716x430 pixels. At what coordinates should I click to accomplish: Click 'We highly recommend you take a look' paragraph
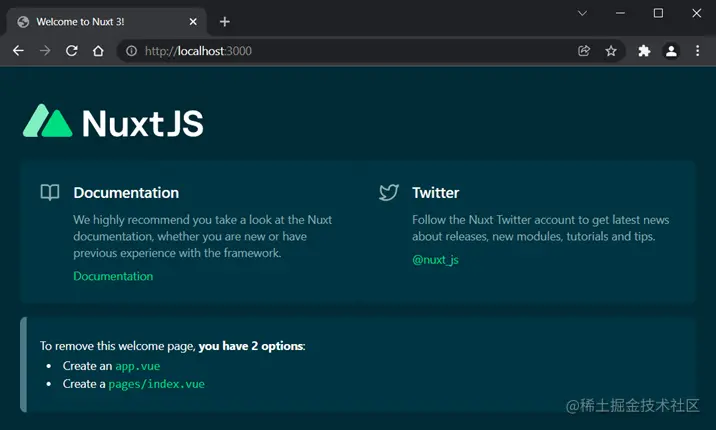tap(203, 236)
